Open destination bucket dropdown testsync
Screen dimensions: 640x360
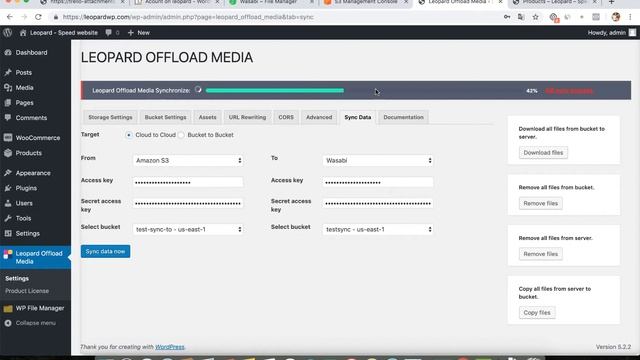pyautogui.click(x=378, y=229)
